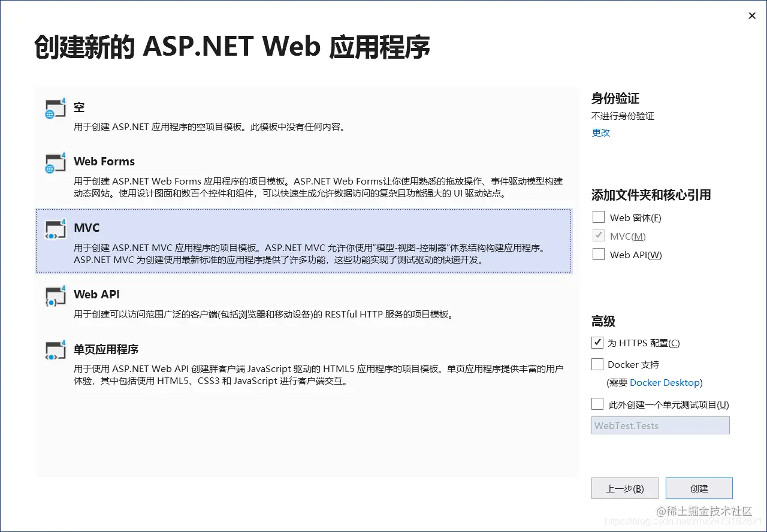
Task: Click the 身份验证 heading
Action: tap(615, 98)
